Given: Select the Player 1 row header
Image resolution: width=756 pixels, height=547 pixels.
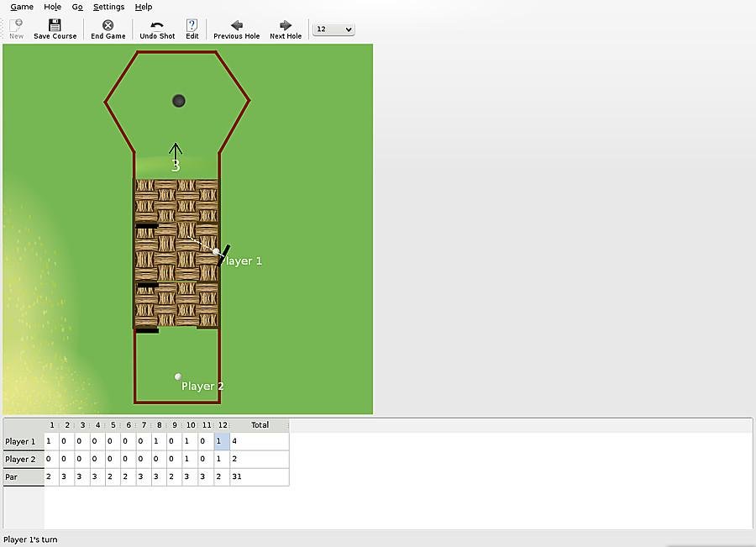Looking at the screenshot, I should (x=23, y=442).
